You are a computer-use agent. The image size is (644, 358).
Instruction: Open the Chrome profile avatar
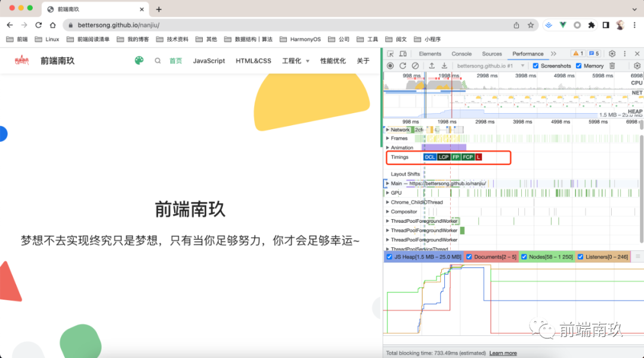(620, 25)
